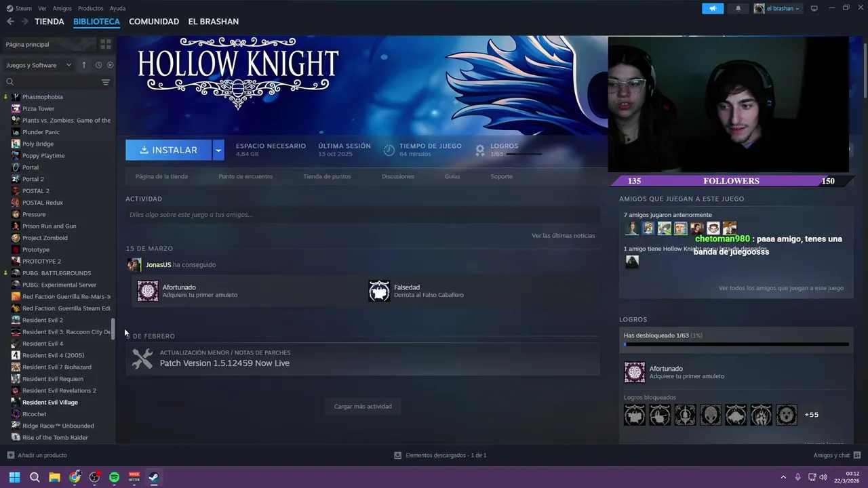Open the Elementos descargados downloads status
The height and width of the screenshot is (488, 868).
coord(440,455)
